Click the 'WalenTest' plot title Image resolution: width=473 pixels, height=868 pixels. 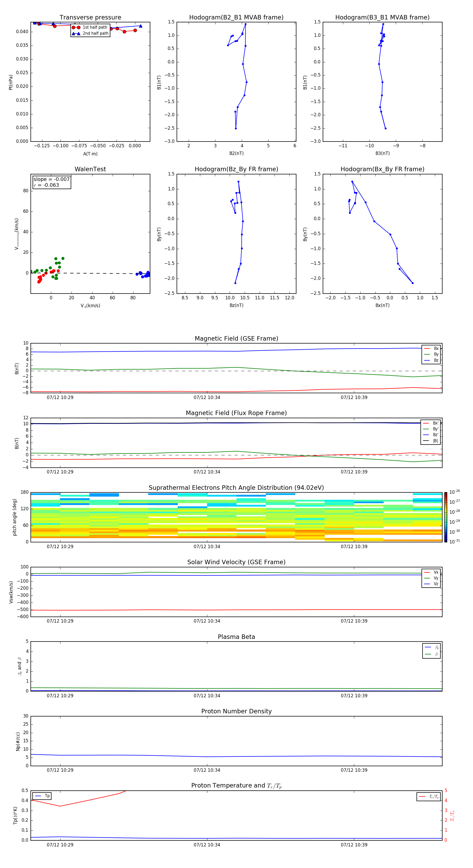pyautogui.click(x=90, y=169)
